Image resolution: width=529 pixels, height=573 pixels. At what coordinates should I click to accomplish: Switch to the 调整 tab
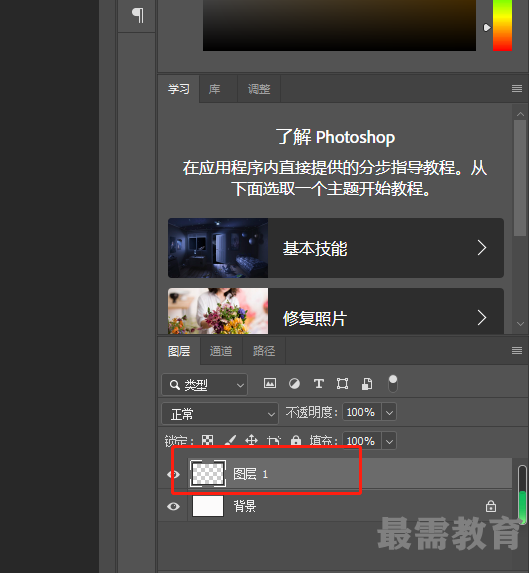point(259,89)
